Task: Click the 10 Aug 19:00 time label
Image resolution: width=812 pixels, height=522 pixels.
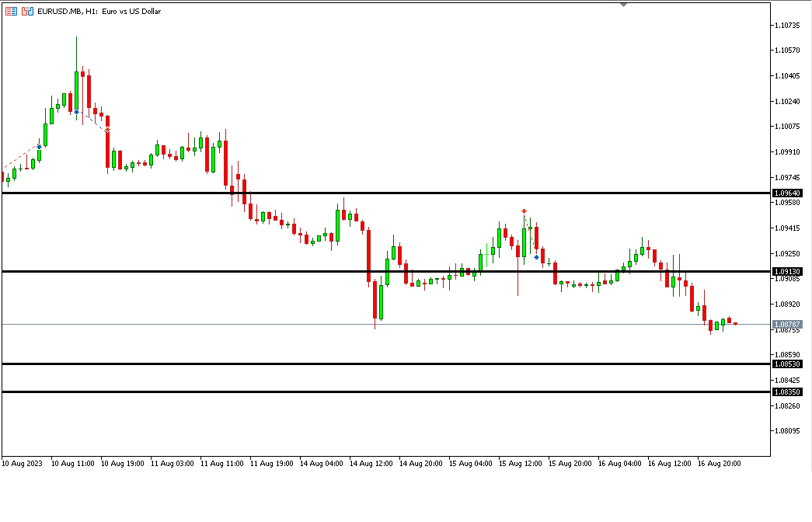Action: (122, 464)
